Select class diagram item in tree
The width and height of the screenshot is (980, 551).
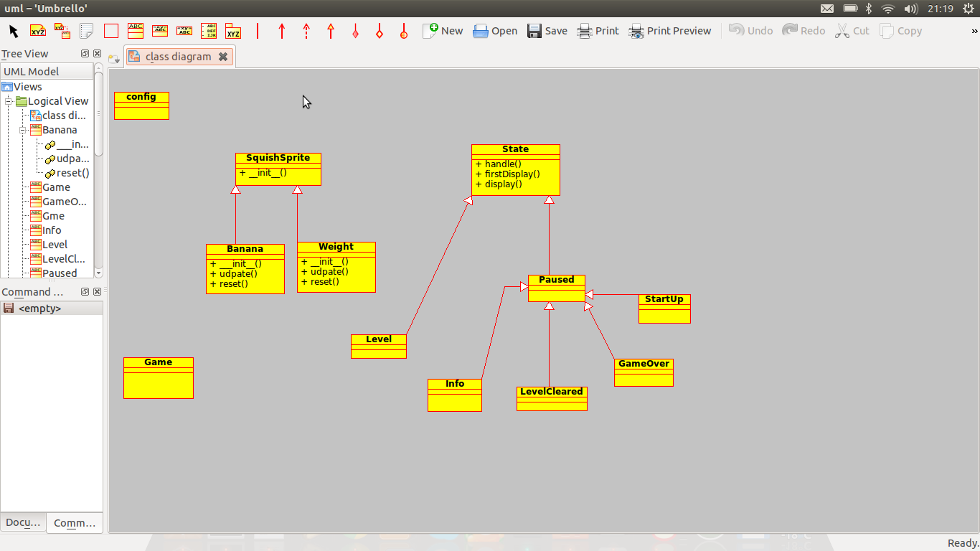[58, 116]
